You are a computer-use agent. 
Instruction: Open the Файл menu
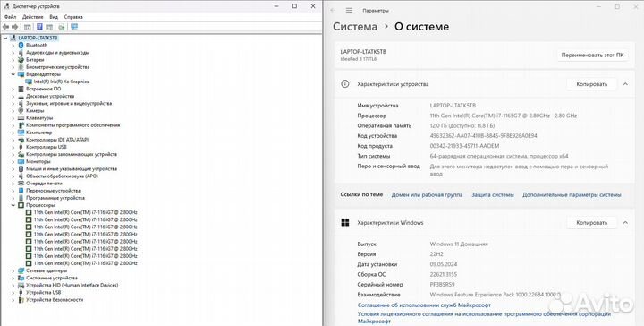click(x=10, y=17)
